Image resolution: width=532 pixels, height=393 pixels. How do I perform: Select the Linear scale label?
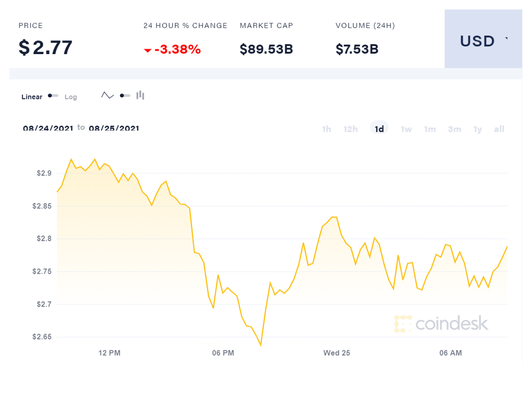point(32,97)
